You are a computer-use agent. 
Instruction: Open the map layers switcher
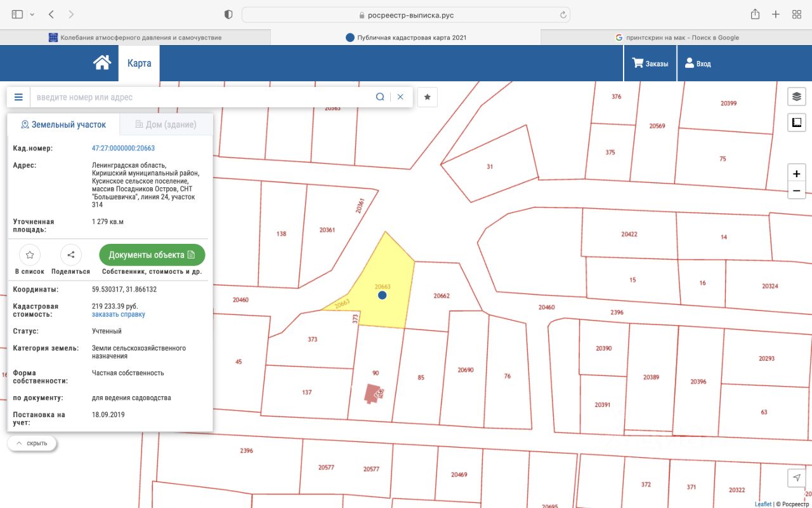coord(797,97)
